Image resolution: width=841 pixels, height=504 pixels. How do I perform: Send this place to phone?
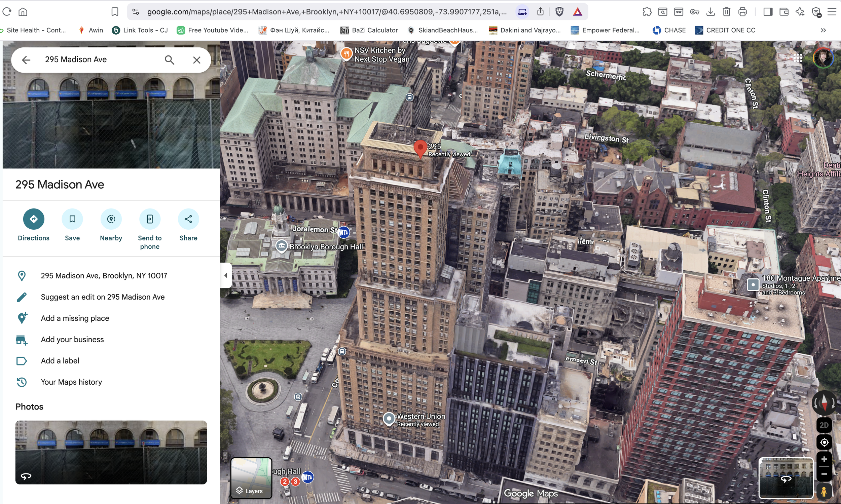click(149, 219)
